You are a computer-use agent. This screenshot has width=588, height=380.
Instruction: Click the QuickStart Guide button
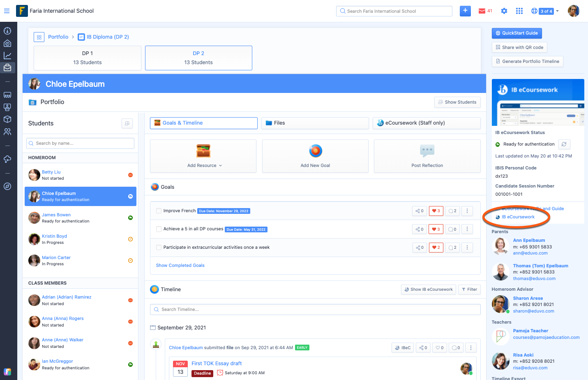pos(517,33)
